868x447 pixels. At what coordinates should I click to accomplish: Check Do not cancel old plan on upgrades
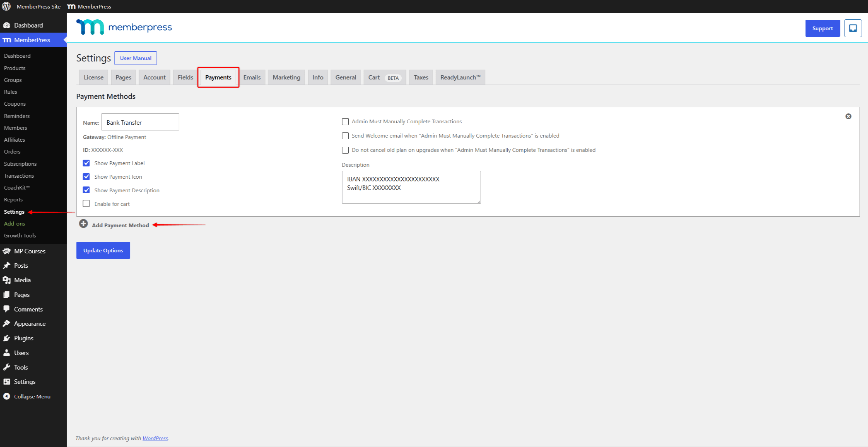(345, 150)
